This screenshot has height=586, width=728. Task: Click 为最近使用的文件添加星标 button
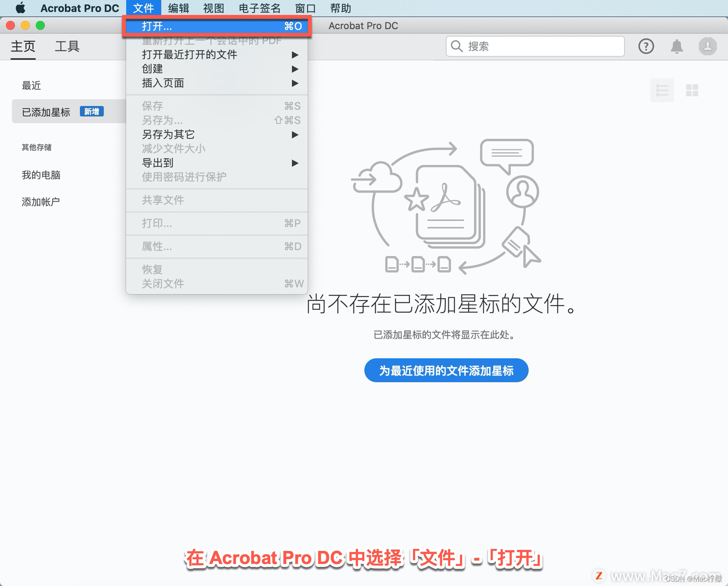(446, 370)
